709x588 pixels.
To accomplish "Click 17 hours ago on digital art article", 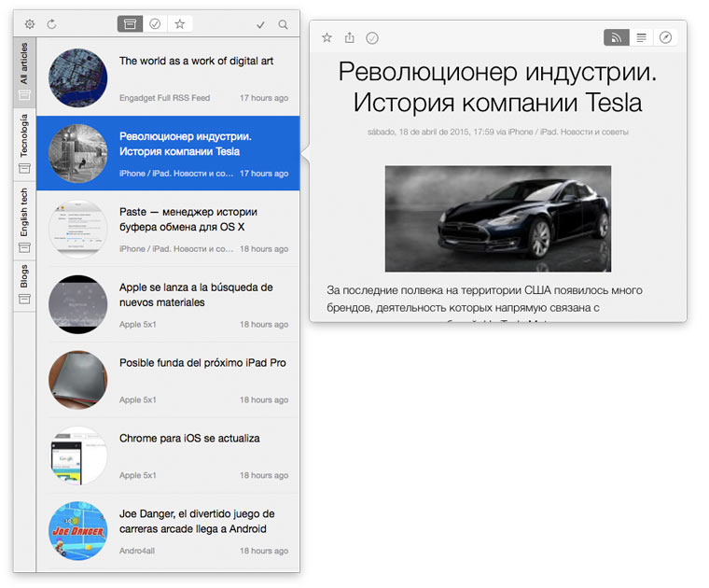I will 264,98.
